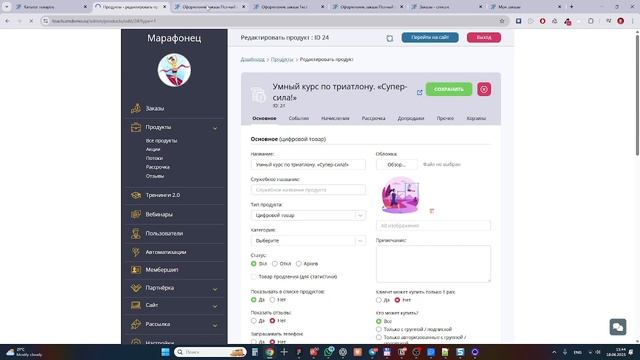Viewport: 640px width, 360px height.
Task: Open Тип продукта dropdown
Action: point(308,216)
